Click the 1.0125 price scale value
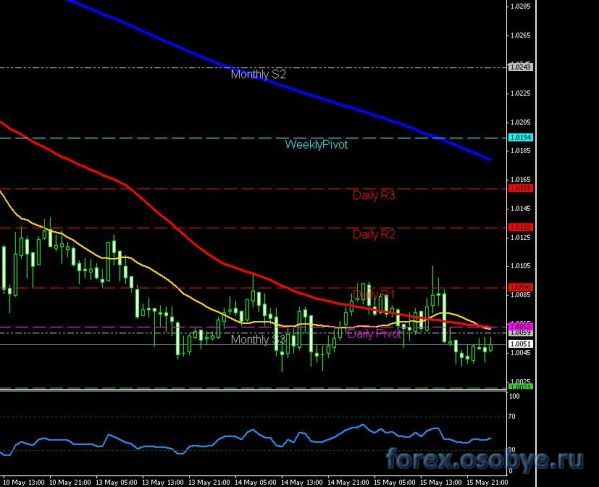 point(520,237)
